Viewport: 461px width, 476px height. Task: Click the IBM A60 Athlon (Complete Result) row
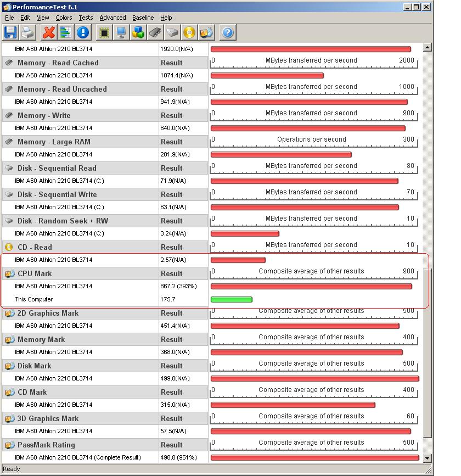point(78,457)
